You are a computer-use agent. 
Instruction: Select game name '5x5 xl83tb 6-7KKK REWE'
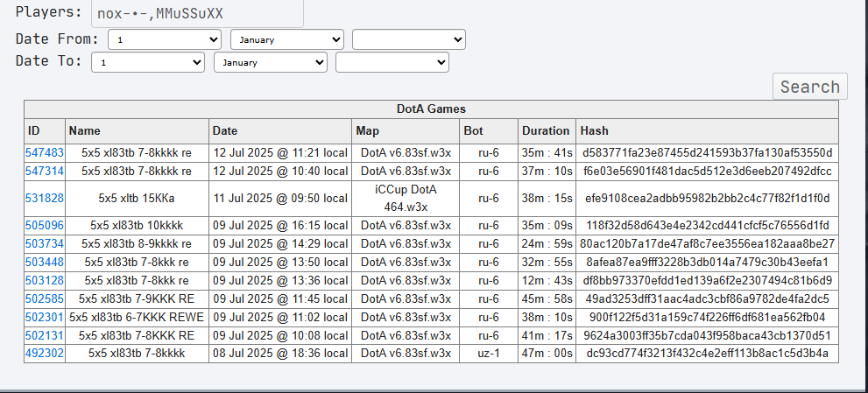(x=137, y=317)
